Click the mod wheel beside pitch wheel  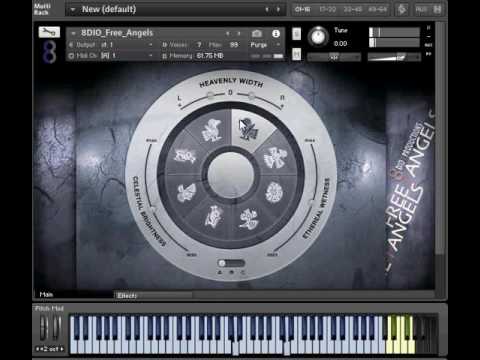coord(57,327)
